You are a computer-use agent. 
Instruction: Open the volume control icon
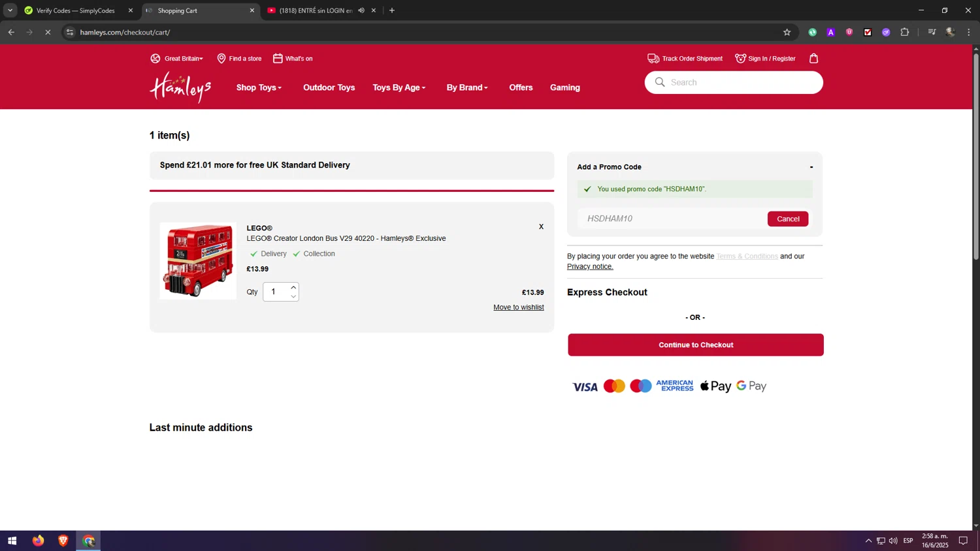point(893,541)
